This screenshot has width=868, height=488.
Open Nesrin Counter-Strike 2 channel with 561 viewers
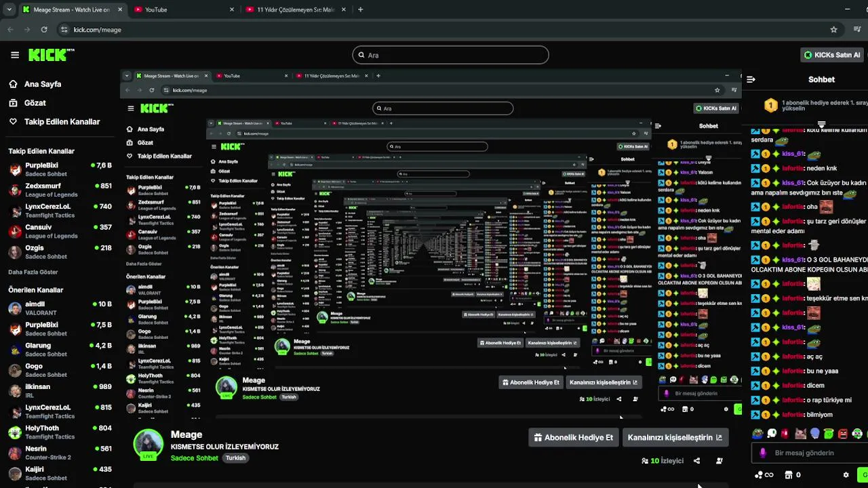pos(60,453)
